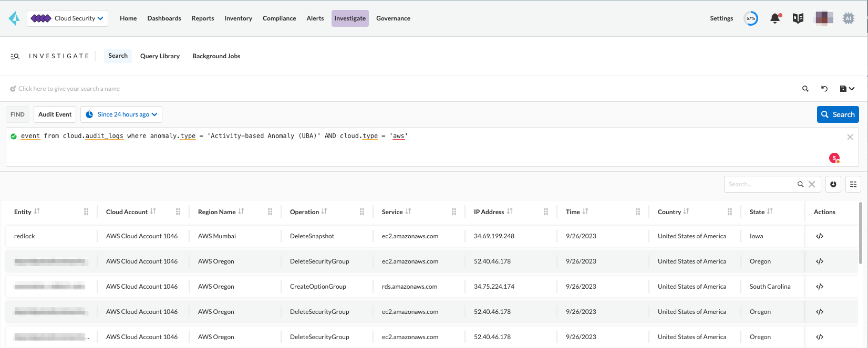
Task: Open Settings in the top bar
Action: [x=721, y=18]
